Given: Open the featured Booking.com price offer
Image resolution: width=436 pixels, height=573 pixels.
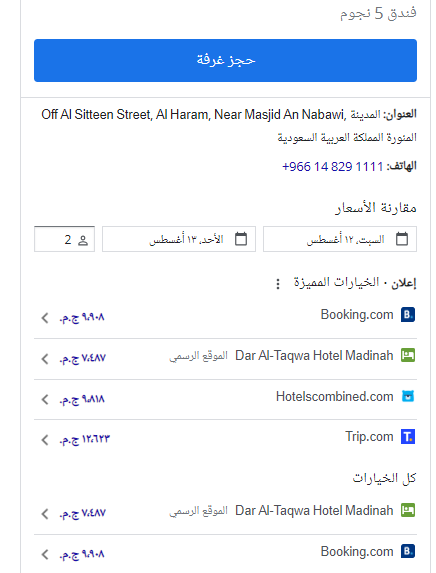Looking at the screenshot, I should [225, 317].
